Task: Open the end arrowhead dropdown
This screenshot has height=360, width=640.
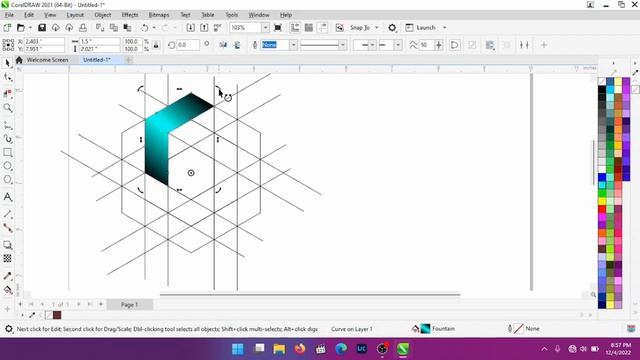Action: pyautogui.click(x=398, y=45)
